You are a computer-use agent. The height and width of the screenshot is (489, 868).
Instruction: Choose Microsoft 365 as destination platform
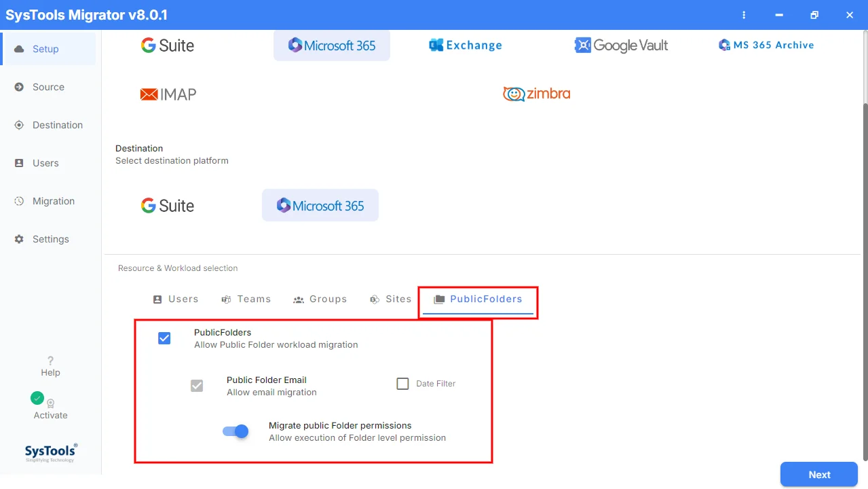pos(320,205)
